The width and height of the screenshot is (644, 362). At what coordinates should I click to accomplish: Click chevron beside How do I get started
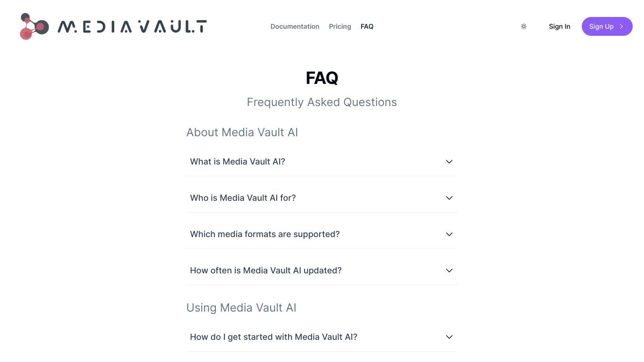coord(449,337)
